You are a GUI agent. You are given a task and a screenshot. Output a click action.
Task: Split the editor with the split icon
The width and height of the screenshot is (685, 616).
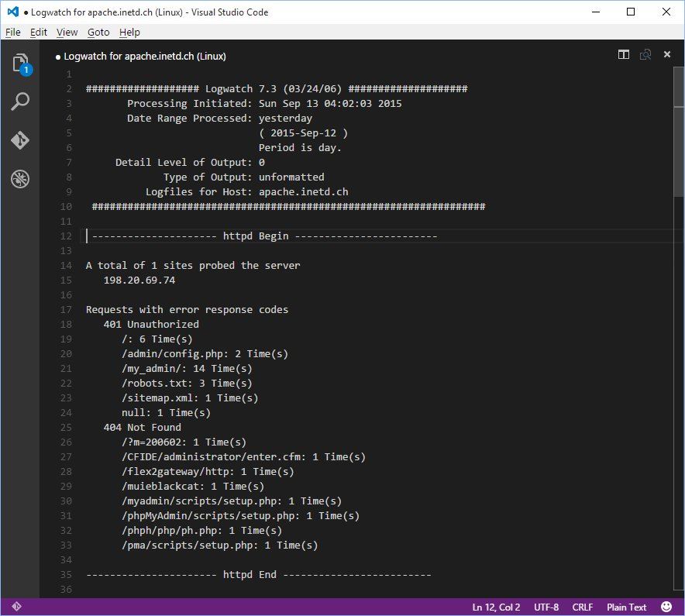[x=624, y=55]
